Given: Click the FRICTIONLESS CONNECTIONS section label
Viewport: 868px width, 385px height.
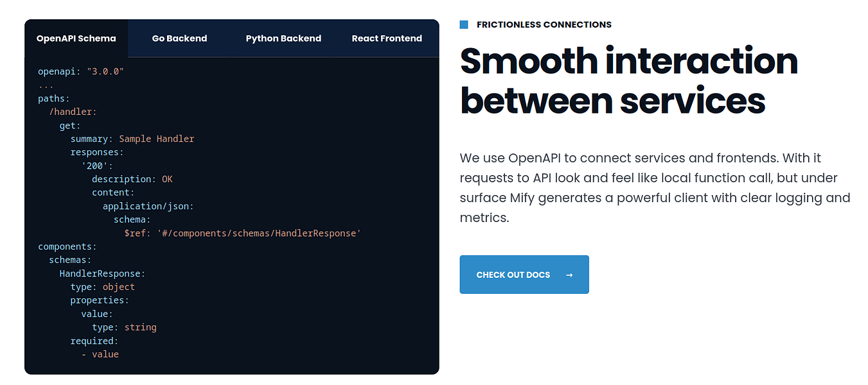Looking at the screenshot, I should pyautogui.click(x=544, y=24).
